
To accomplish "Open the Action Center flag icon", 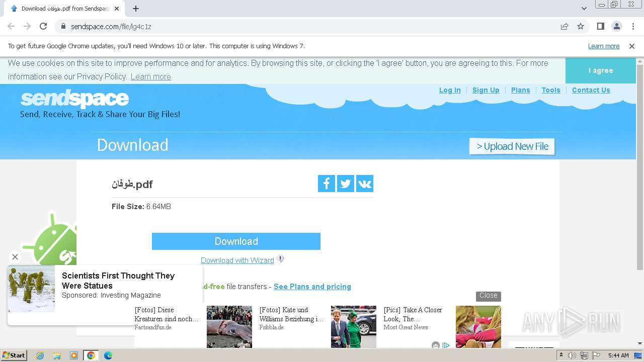I will (x=596, y=355).
